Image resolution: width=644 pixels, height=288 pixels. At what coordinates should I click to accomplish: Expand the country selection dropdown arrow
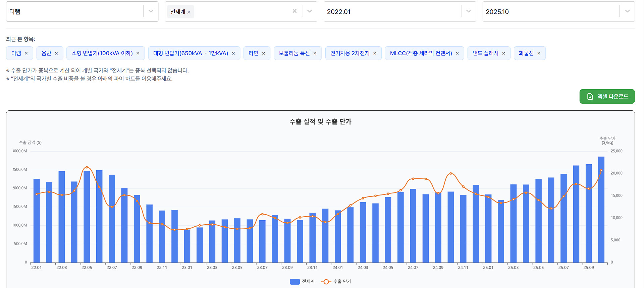point(310,11)
